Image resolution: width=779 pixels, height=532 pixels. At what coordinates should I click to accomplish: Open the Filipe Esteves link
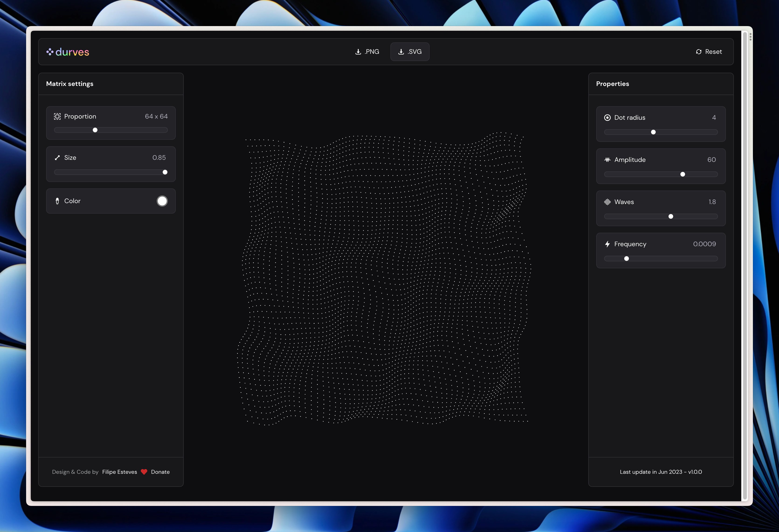pos(120,472)
